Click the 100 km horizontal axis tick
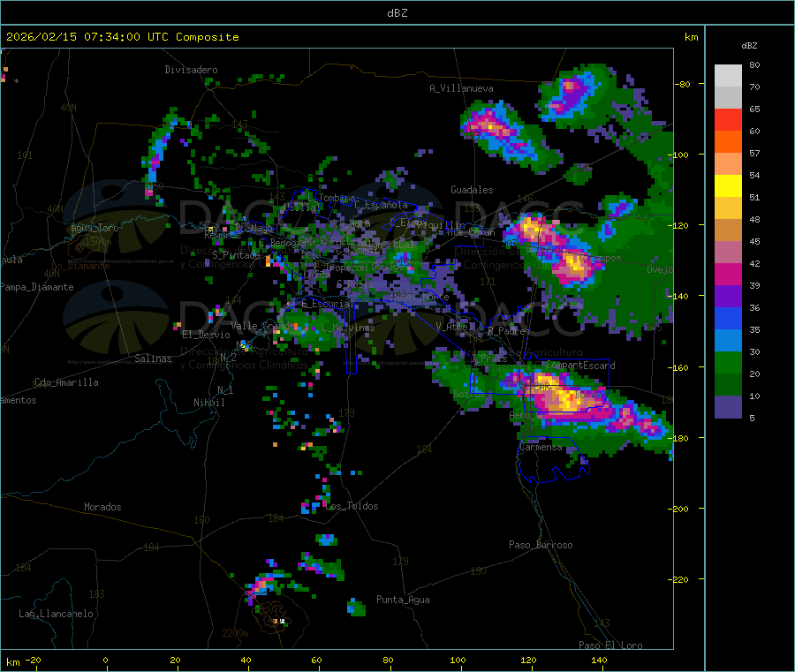This screenshot has width=795, height=672. (x=458, y=660)
